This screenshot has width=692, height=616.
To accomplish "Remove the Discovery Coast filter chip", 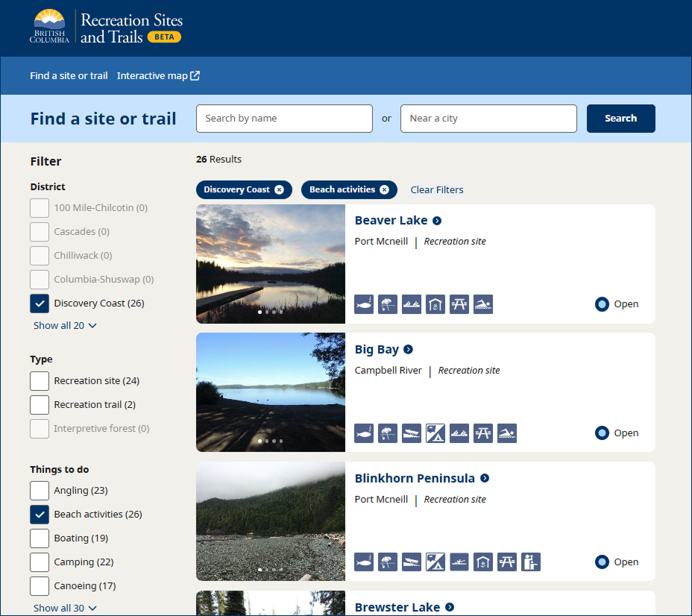I will pyautogui.click(x=279, y=189).
